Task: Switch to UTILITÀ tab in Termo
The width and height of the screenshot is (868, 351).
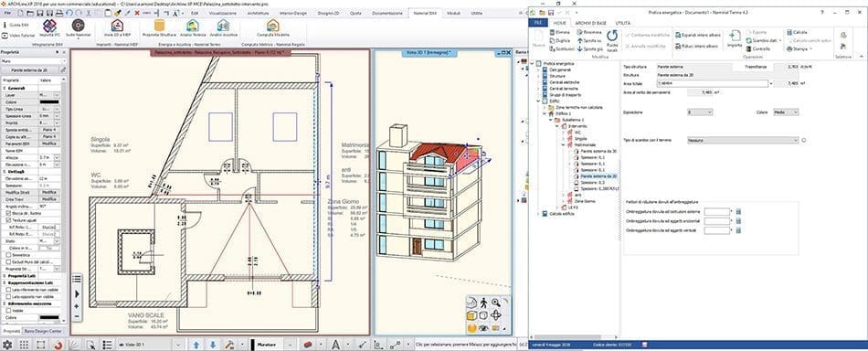Action: [x=623, y=23]
